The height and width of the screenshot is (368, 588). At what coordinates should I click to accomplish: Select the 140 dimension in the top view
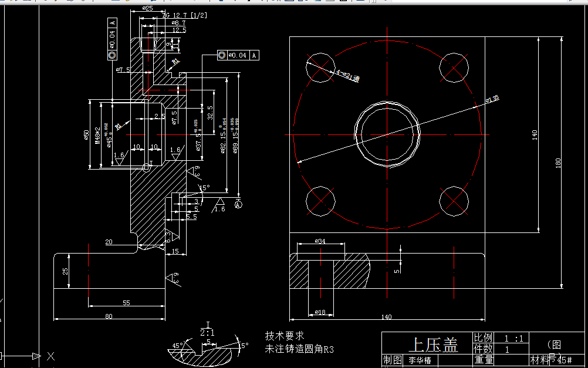[386, 316]
